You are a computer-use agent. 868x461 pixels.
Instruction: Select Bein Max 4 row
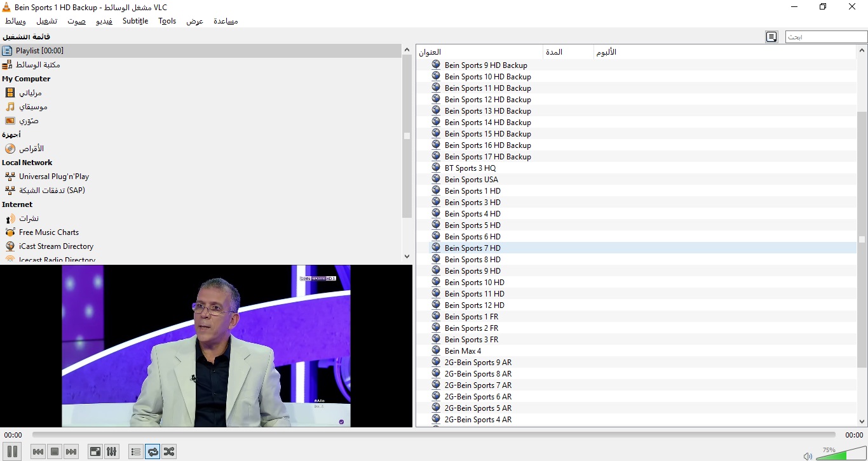[x=637, y=351]
